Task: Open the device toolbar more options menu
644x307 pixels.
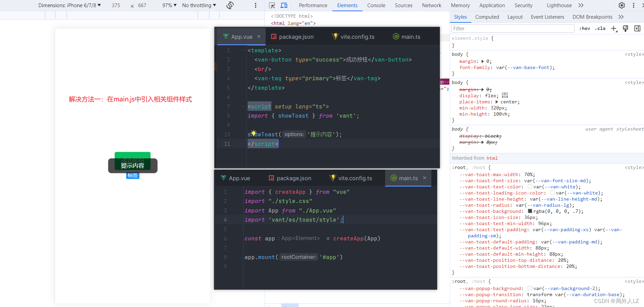Action: point(256,5)
